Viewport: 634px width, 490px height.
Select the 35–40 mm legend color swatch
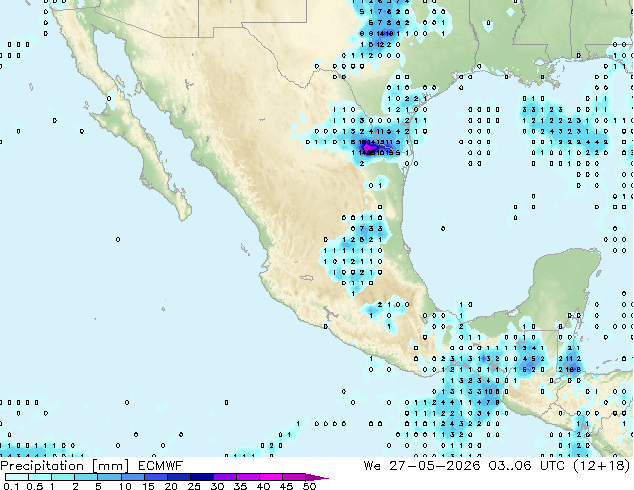248,477
